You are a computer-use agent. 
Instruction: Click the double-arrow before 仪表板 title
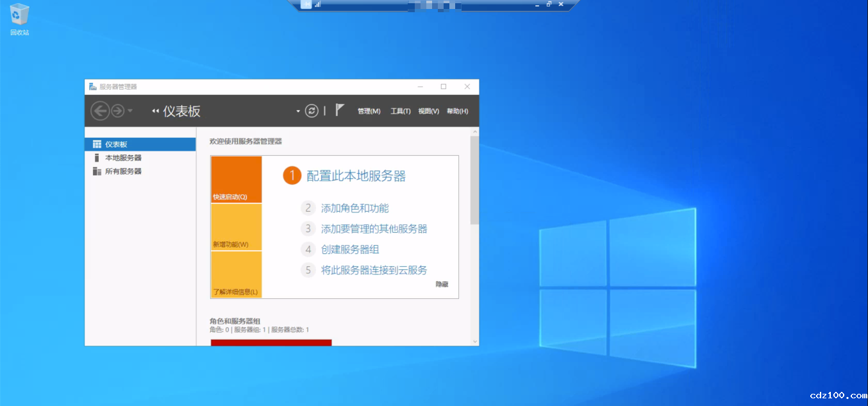[x=155, y=112]
